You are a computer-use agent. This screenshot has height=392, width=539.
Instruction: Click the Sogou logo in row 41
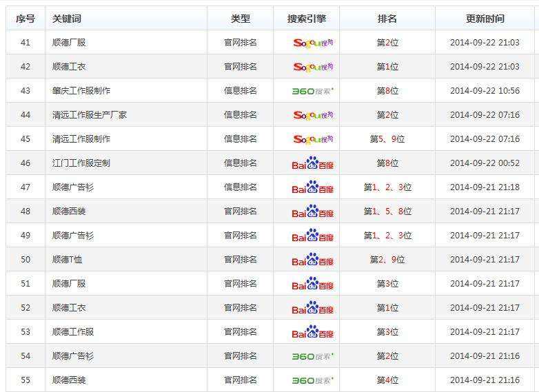coord(313,43)
